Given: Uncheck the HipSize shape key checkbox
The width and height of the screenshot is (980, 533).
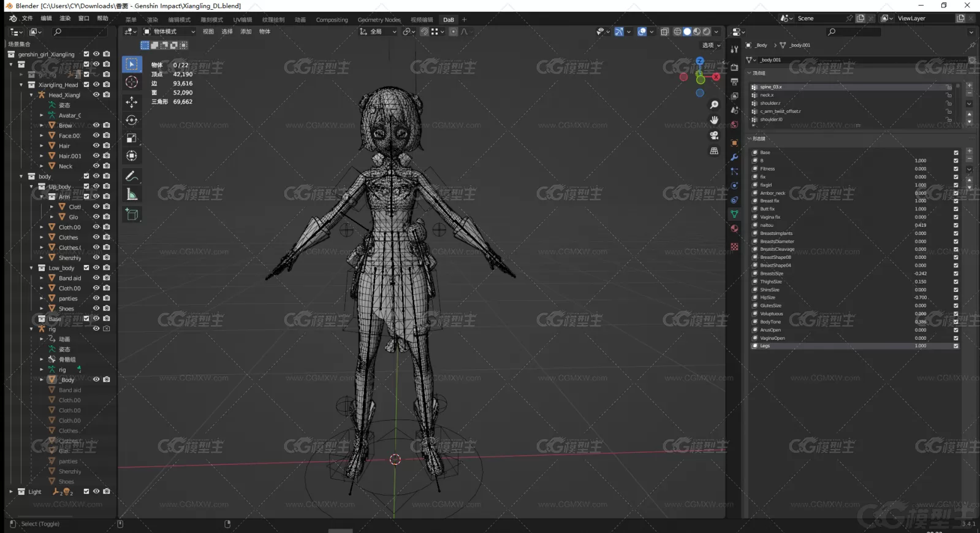Looking at the screenshot, I should coord(955,297).
